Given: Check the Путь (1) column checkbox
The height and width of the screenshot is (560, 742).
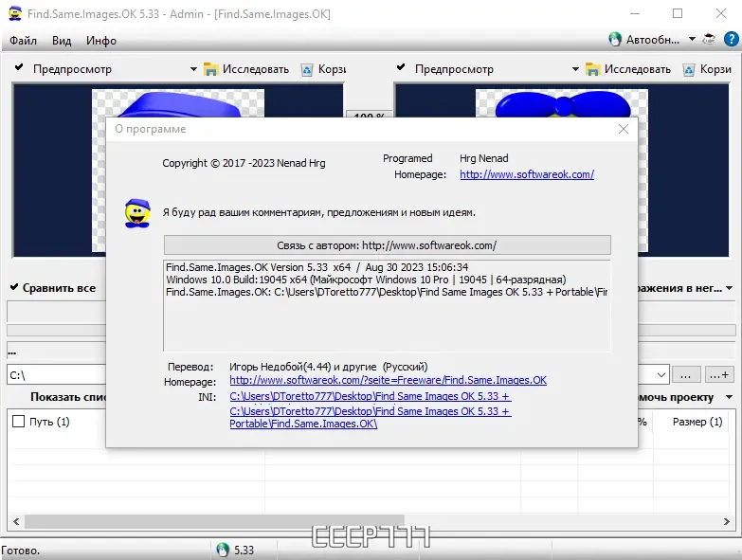Looking at the screenshot, I should coord(18,422).
